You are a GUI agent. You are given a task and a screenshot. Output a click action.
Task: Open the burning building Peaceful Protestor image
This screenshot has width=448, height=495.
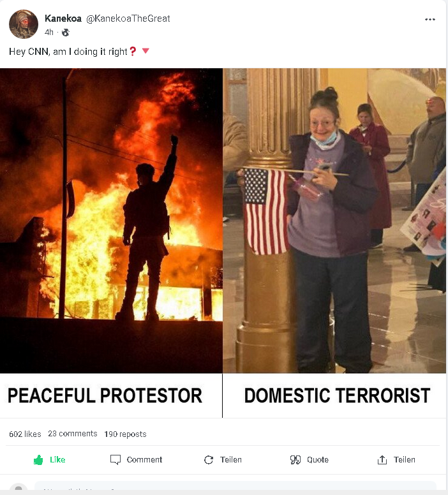111,221
